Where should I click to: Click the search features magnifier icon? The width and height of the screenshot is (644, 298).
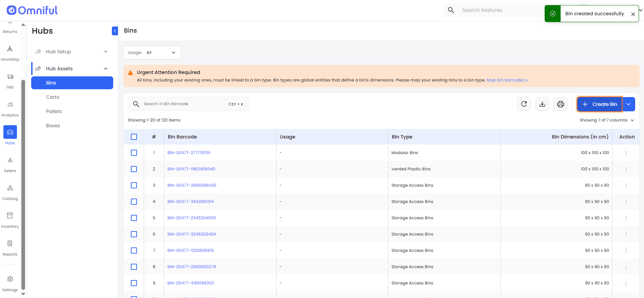coord(451,10)
